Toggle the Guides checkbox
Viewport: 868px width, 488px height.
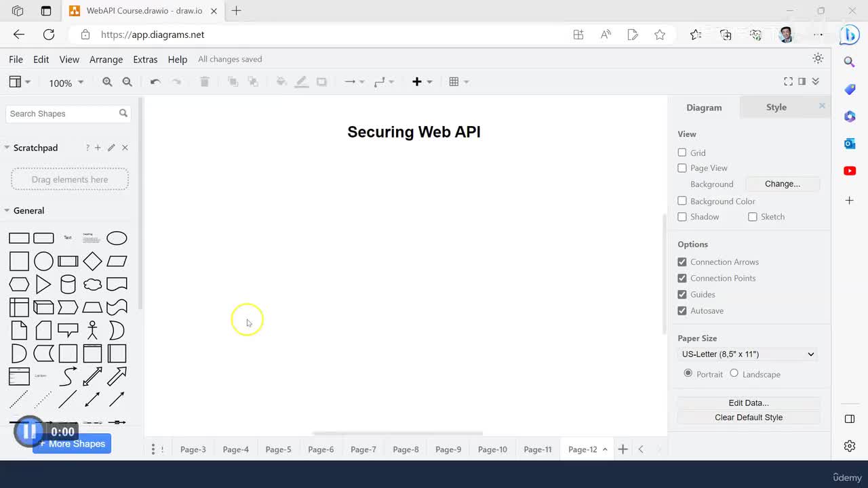click(682, 294)
